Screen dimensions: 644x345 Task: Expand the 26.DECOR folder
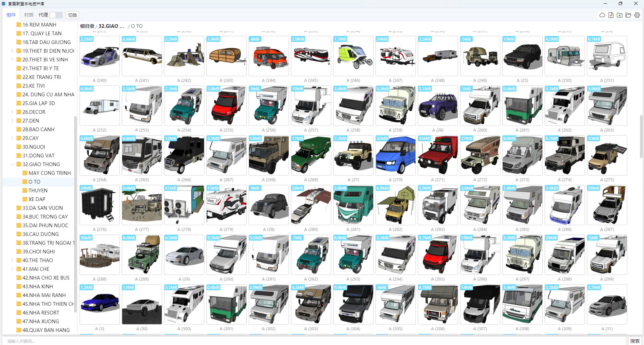click(x=12, y=112)
